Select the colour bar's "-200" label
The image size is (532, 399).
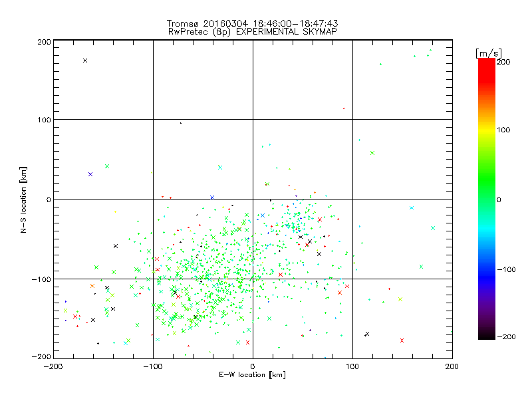[506, 336]
